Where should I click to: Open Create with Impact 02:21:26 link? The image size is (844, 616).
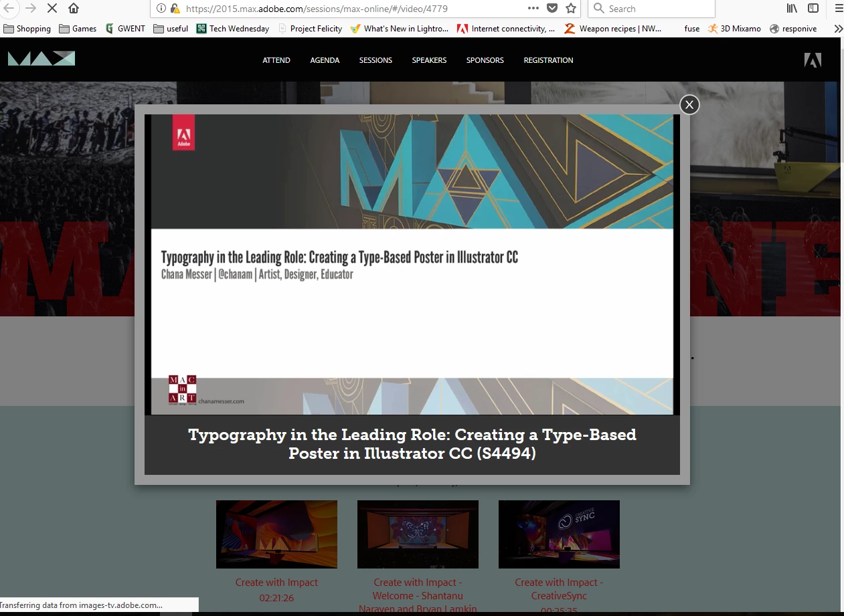[x=276, y=589]
